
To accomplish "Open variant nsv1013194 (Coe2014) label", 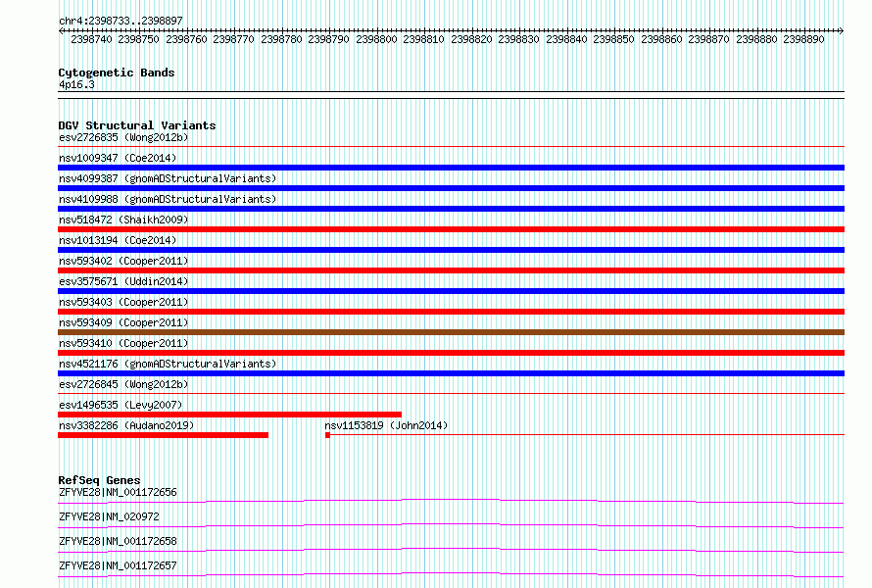I will pos(118,240).
